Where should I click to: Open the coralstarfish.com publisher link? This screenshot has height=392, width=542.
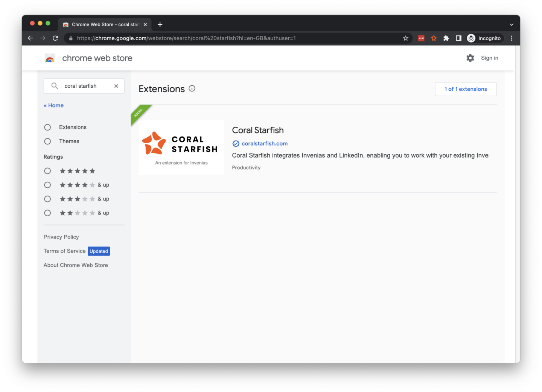pyautogui.click(x=264, y=144)
